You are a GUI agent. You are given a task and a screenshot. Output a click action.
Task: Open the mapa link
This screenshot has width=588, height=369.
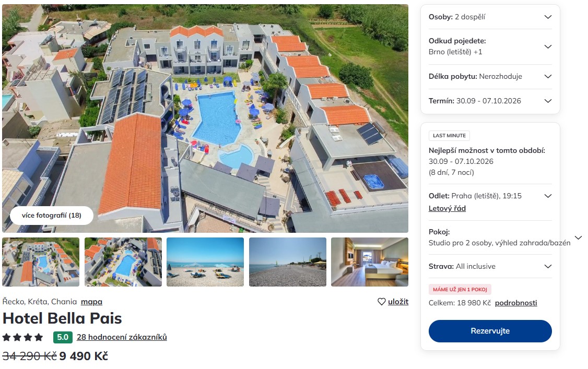91,302
